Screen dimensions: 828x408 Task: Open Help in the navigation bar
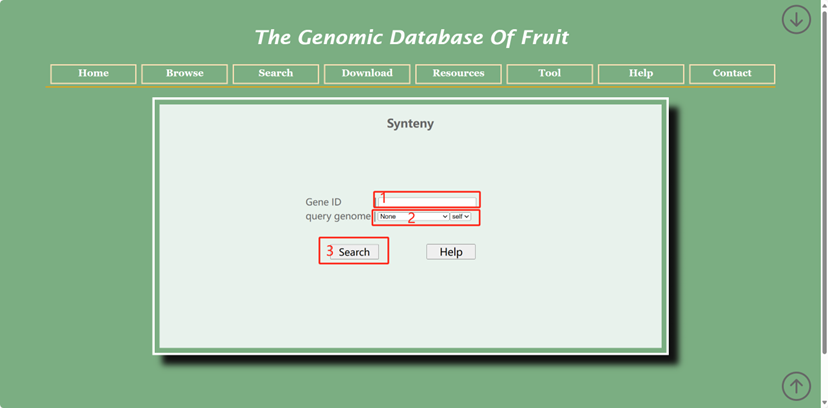(641, 73)
